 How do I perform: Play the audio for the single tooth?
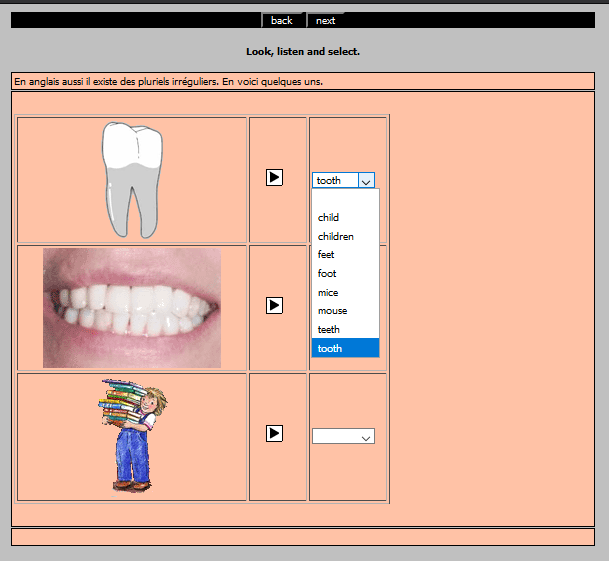point(274,178)
